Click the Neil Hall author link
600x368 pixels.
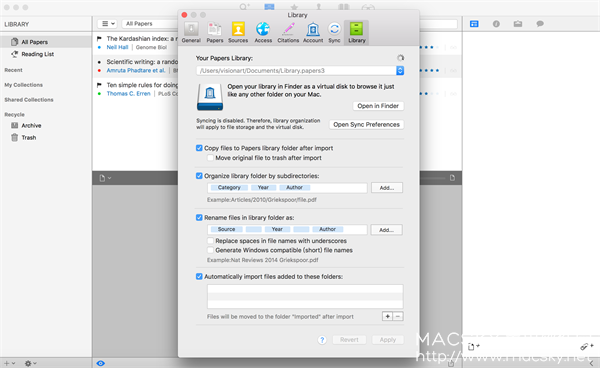[x=117, y=47]
